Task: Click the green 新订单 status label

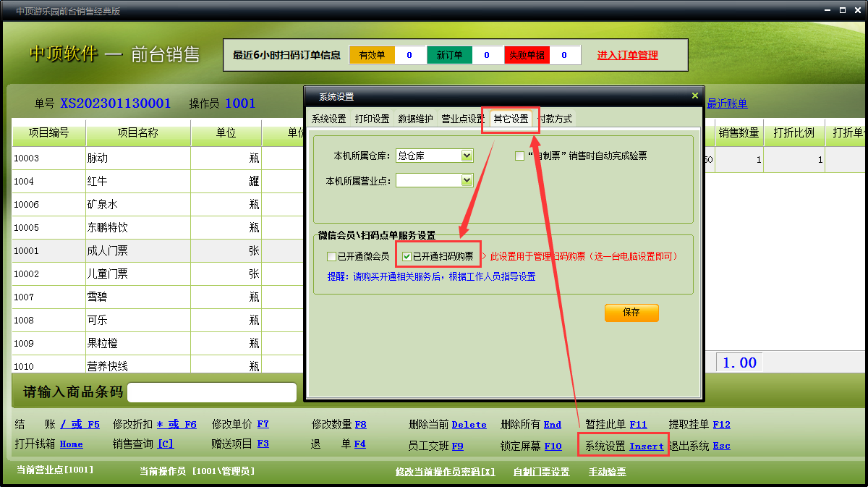Action: tap(449, 55)
